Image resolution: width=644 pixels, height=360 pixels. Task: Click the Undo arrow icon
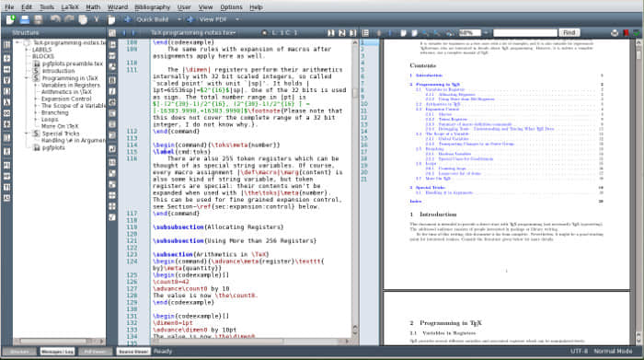coord(55,19)
